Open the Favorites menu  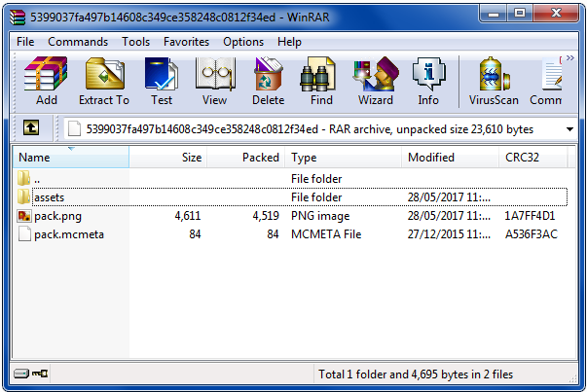pos(186,42)
